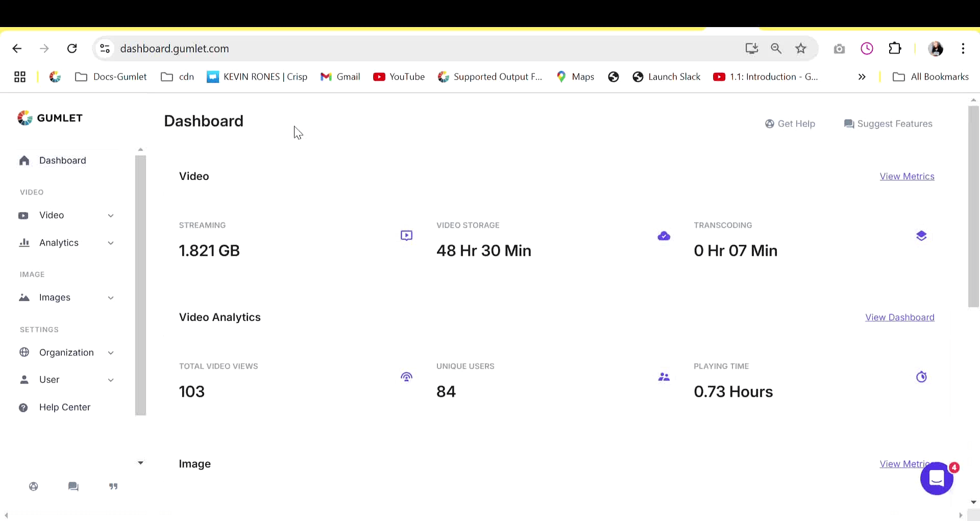Viewport: 980px width, 521px height.
Task: Select Dashboard in the sidebar
Action: pos(62,161)
